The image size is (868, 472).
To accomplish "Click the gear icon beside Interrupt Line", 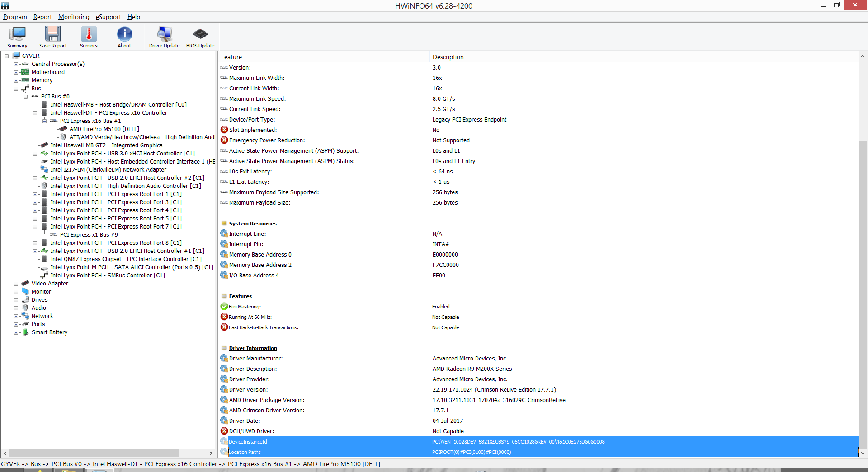I will coord(224,234).
